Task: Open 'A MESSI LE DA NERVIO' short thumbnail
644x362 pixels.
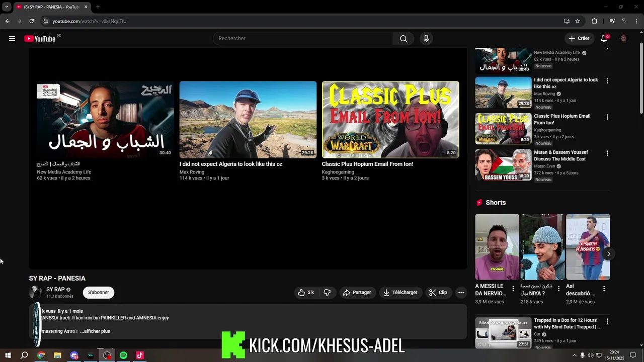Action: 497,247
